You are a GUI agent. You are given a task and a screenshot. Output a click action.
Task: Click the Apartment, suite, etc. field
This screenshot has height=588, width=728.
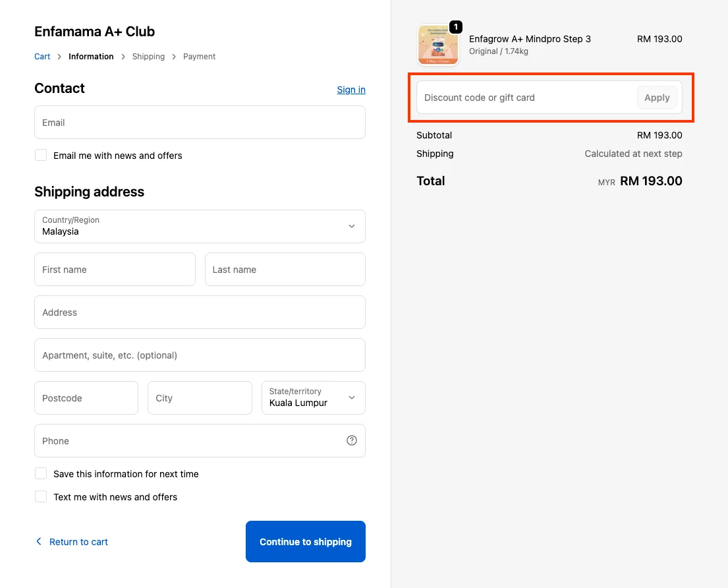click(x=200, y=355)
